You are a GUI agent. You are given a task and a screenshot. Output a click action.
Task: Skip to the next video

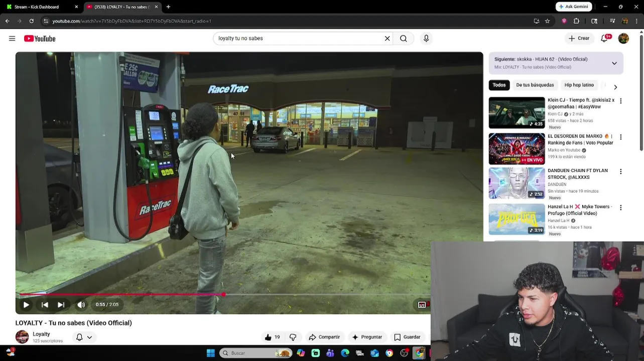(61, 304)
